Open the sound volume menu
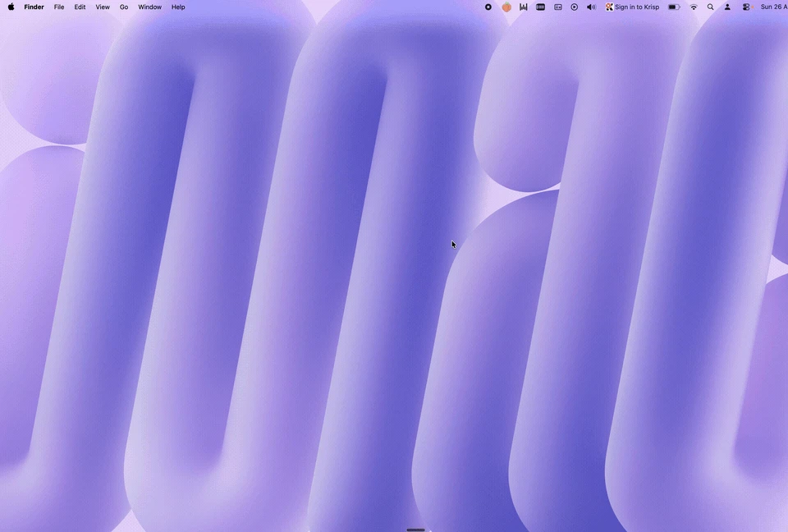788x532 pixels. click(x=592, y=7)
